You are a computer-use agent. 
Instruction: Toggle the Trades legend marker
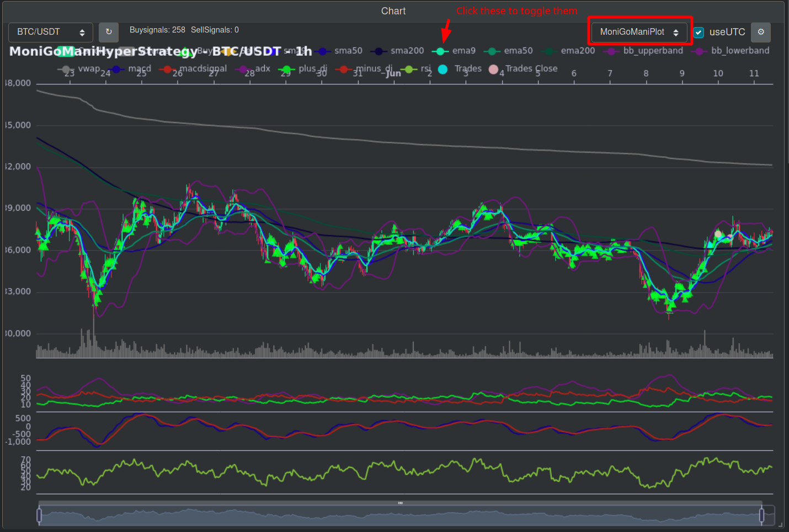(x=460, y=69)
